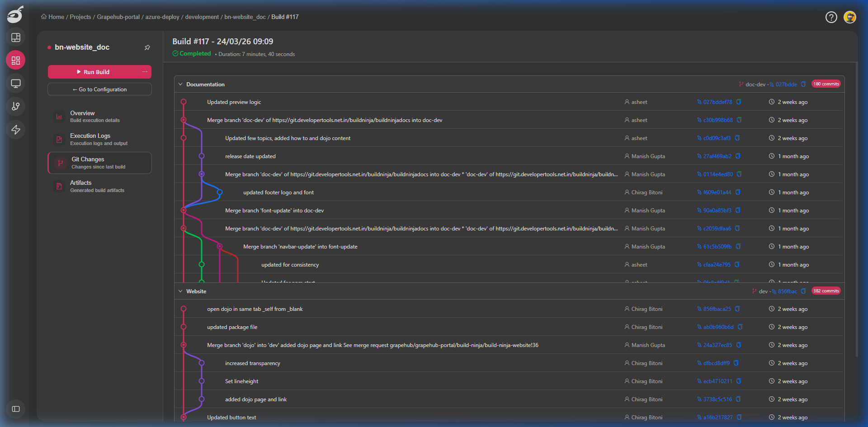Image resolution: width=868 pixels, height=427 pixels.
Task: Collapse the Website section
Action: (180, 291)
